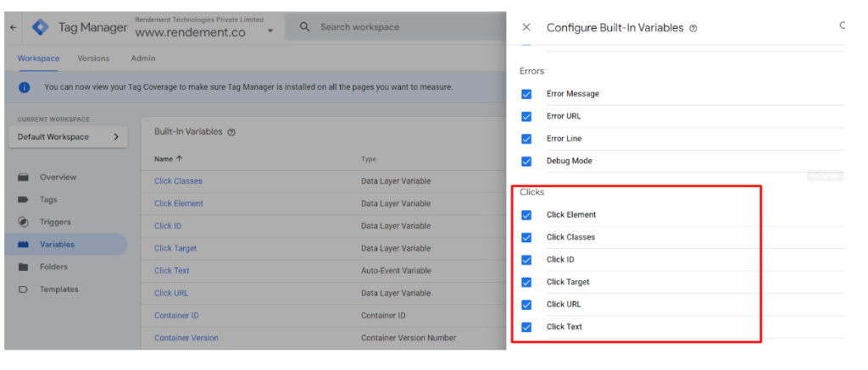Expand the Default Workspace selector
This screenshot has width=868, height=370.
point(68,136)
